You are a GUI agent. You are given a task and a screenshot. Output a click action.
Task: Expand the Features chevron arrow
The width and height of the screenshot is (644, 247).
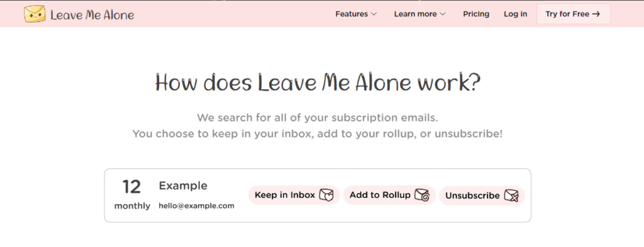click(374, 14)
